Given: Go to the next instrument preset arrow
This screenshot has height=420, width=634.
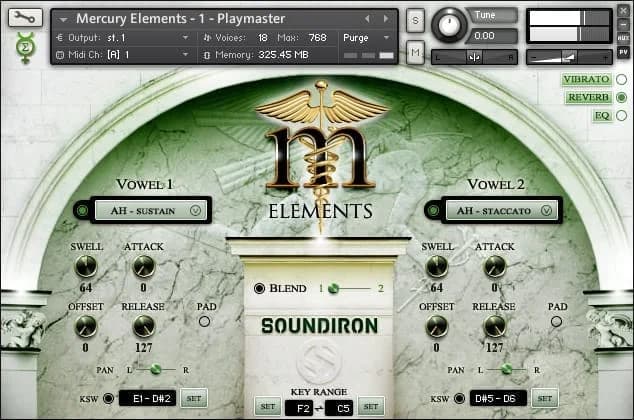Looking at the screenshot, I should [x=386, y=19].
